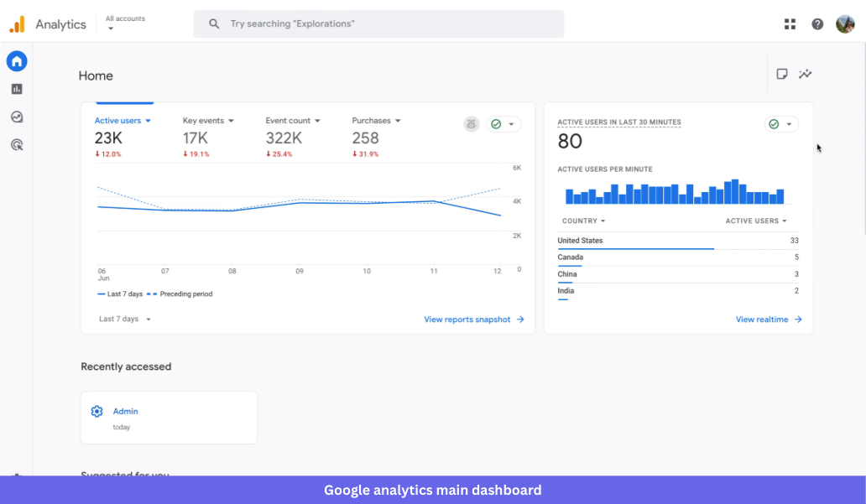Open the Insights panel via the sparkline icon
Screen dimensions: 866x504
point(806,74)
